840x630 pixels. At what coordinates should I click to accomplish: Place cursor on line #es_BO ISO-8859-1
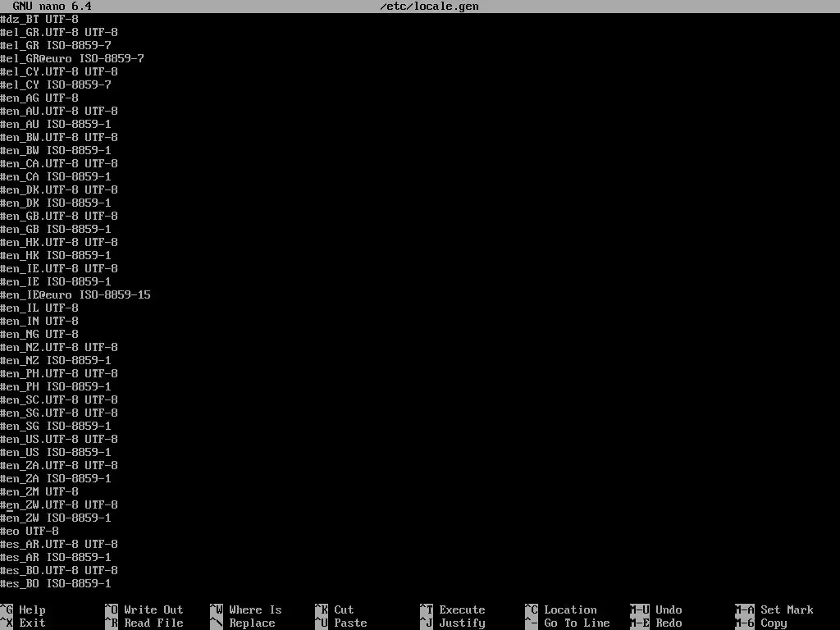point(56,583)
